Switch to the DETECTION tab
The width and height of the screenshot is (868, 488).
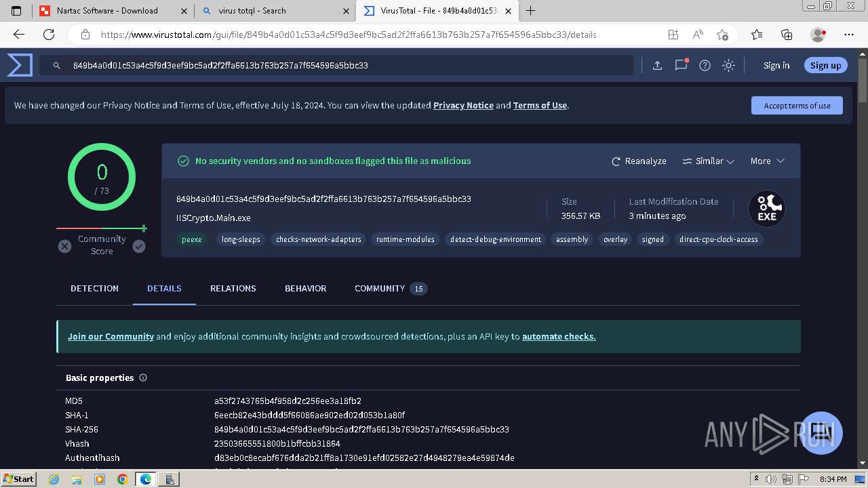[94, 289]
